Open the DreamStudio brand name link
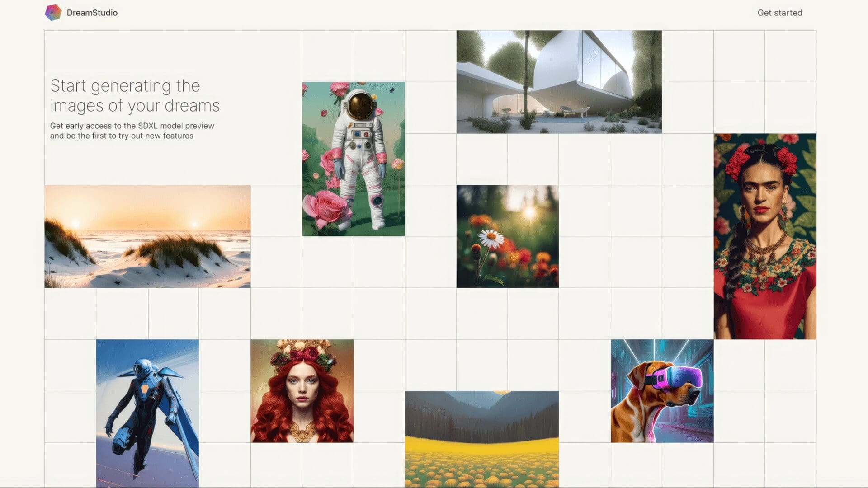The width and height of the screenshot is (868, 488). point(92,13)
